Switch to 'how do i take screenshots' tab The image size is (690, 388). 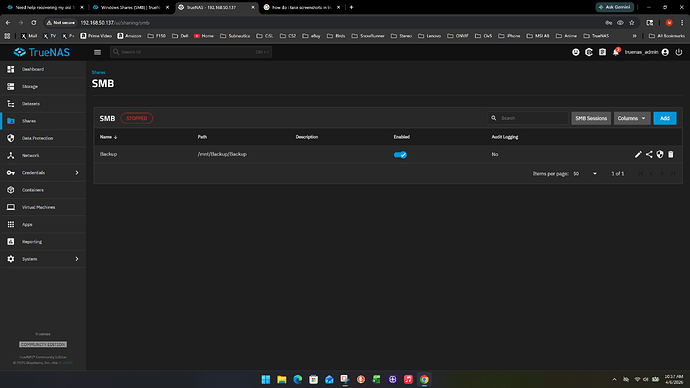click(x=301, y=7)
